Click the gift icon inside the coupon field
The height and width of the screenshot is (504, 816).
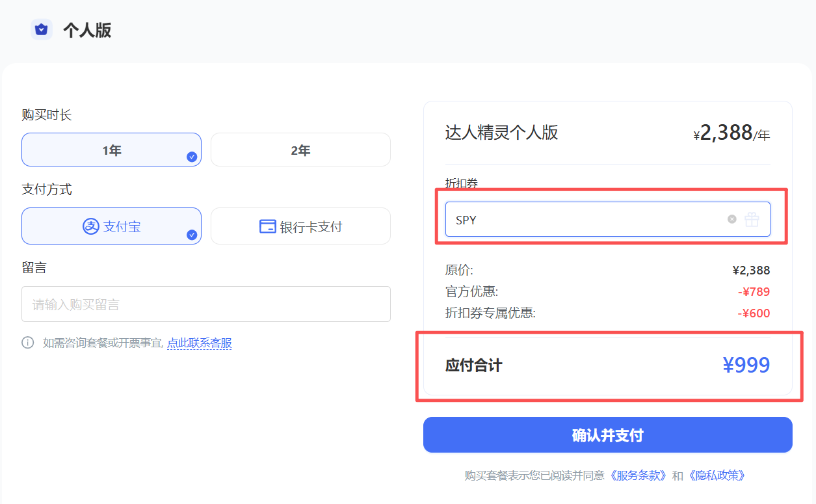[752, 219]
